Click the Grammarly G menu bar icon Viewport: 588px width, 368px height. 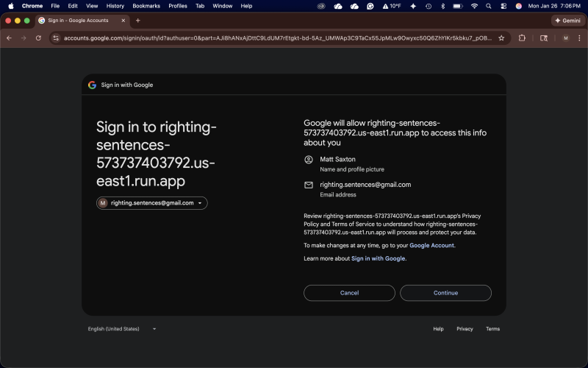[370, 6]
